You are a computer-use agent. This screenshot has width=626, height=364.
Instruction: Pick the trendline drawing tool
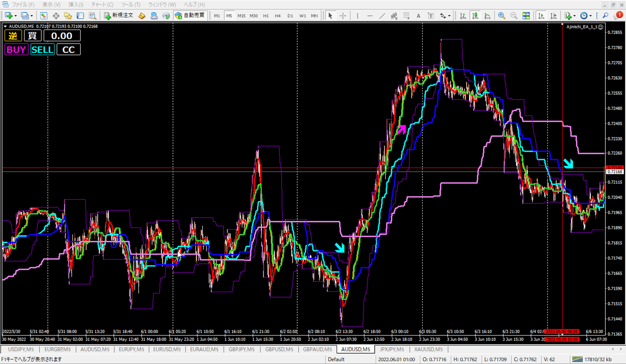coord(382,16)
